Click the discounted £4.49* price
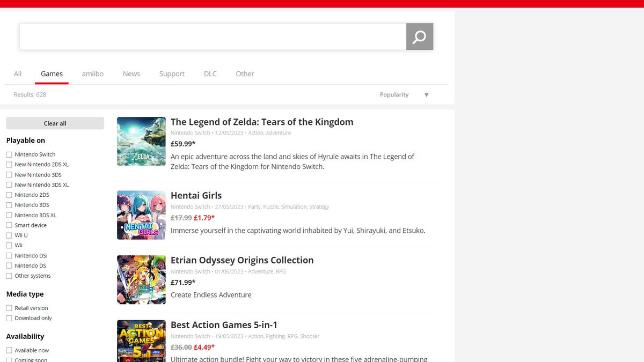This screenshot has width=644, height=362. coord(204,347)
